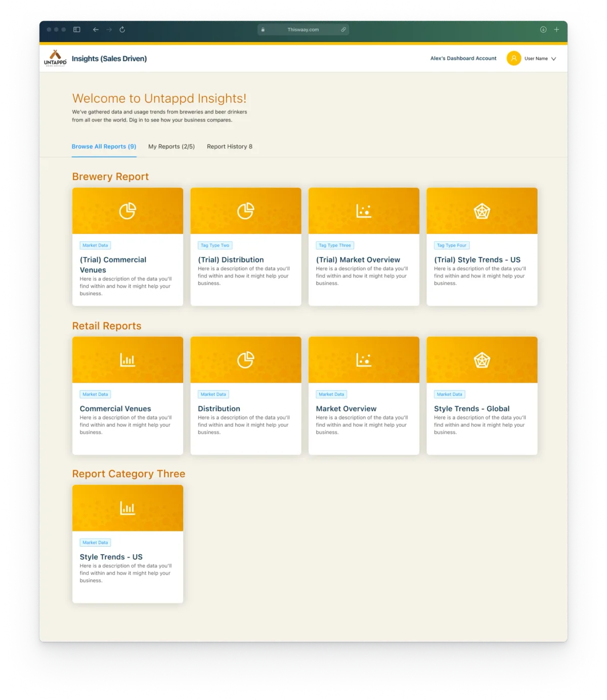Select Browse All Reports (9) tab
This screenshot has width=607, height=700.
tap(104, 146)
